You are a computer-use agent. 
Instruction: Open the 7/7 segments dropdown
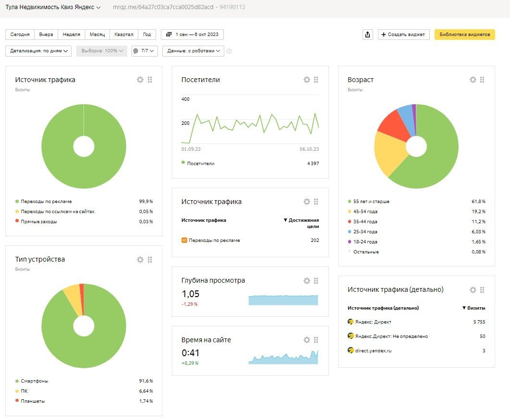click(x=145, y=51)
